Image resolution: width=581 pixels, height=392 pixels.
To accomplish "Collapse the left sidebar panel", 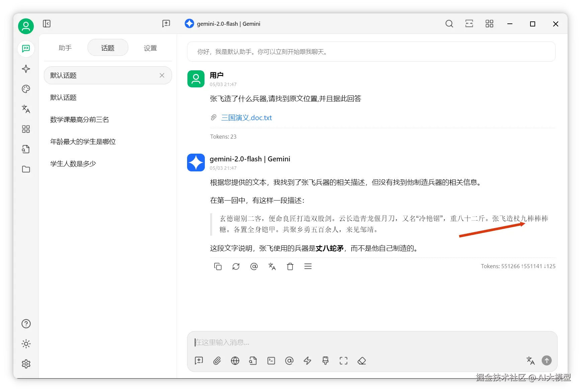I will coord(47,24).
